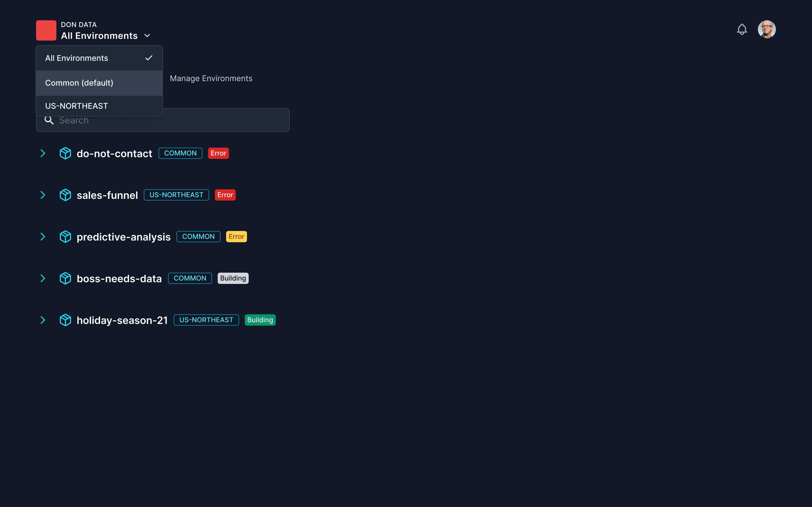The image size is (812, 507).
Task: Click the predictive-analysis cube icon
Action: [65, 237]
